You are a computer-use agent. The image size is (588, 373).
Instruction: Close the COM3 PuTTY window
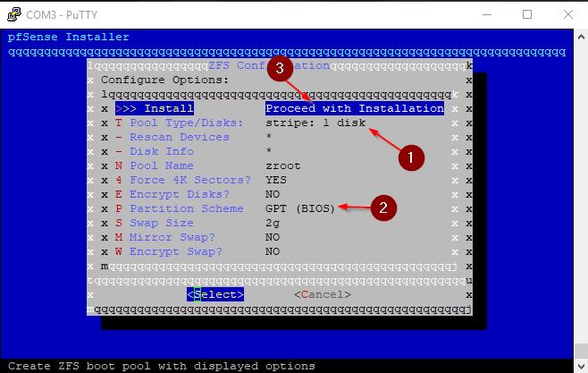[x=568, y=14]
